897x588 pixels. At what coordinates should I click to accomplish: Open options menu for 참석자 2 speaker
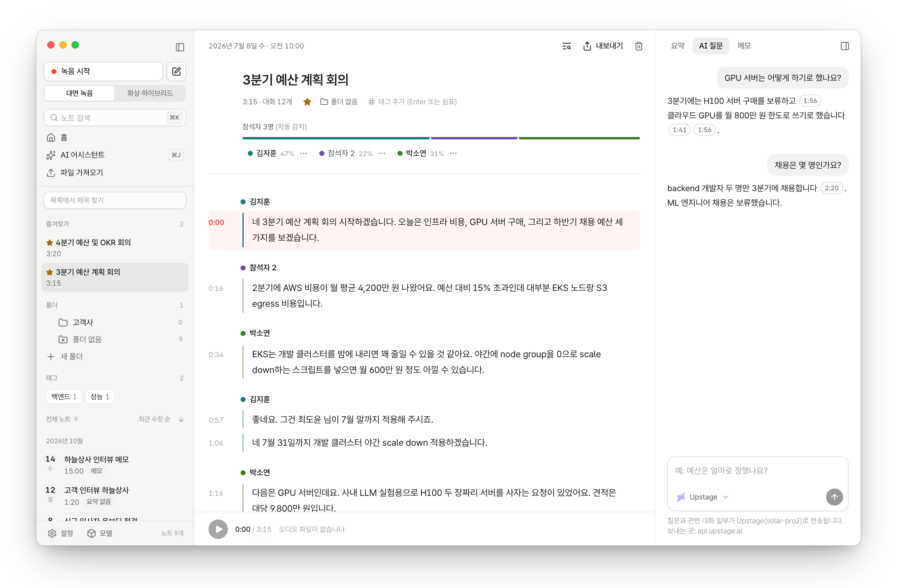click(x=382, y=154)
